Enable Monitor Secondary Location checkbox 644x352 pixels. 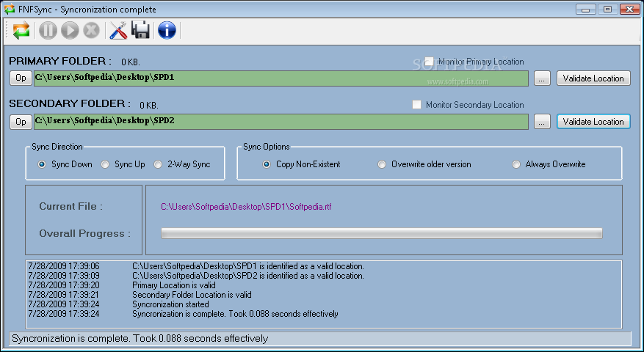[416, 105]
